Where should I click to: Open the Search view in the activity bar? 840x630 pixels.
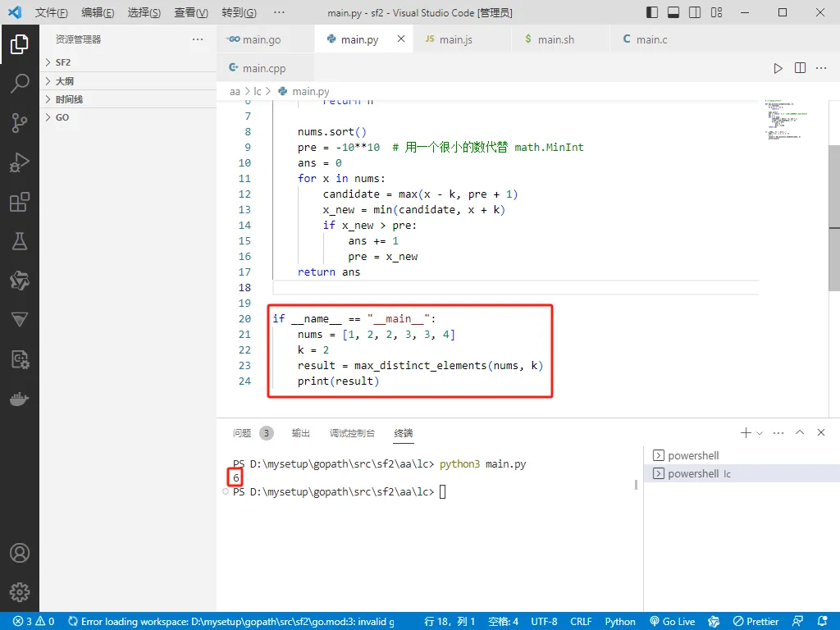pos(20,84)
